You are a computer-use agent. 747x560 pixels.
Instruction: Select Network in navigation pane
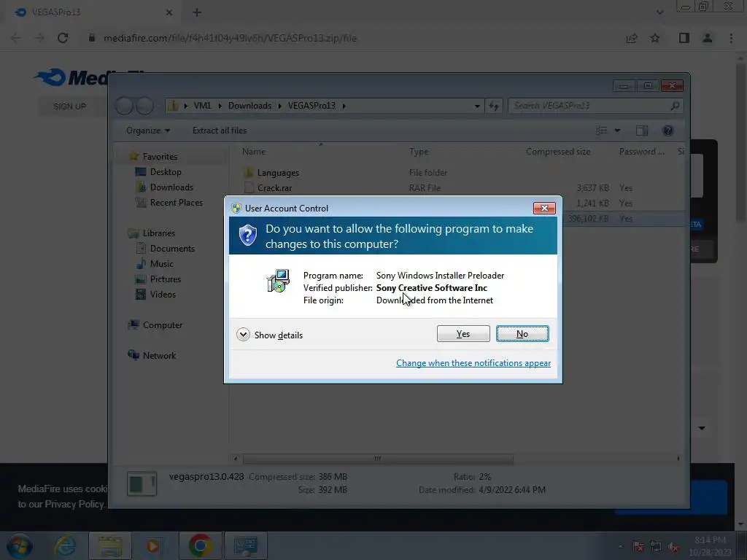[159, 355]
